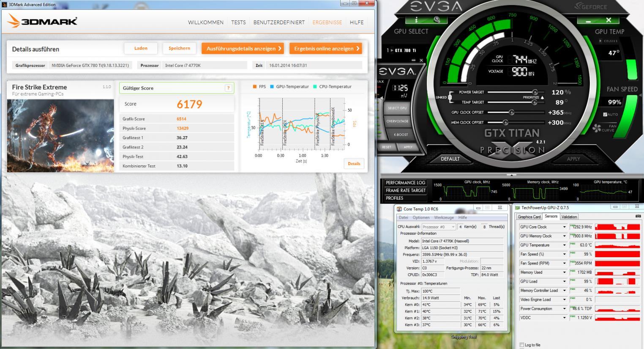Click the Celsius unit arrow under GPU Temp
Screen dimensions: 644x349
pyautogui.click(x=600, y=41)
